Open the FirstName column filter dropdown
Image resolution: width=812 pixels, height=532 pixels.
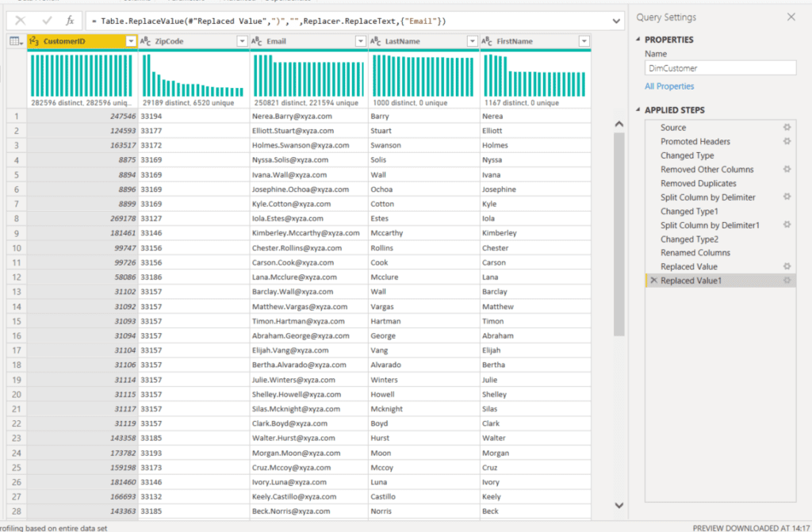(x=584, y=41)
